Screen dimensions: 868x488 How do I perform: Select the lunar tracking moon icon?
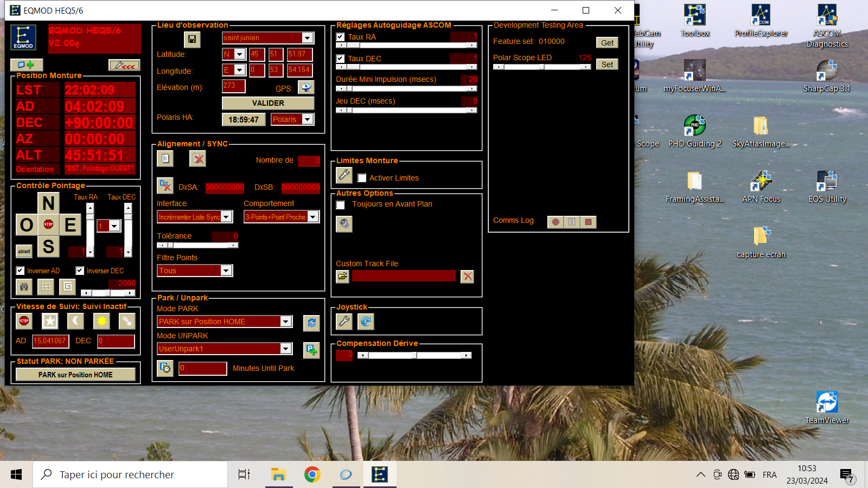(75, 321)
